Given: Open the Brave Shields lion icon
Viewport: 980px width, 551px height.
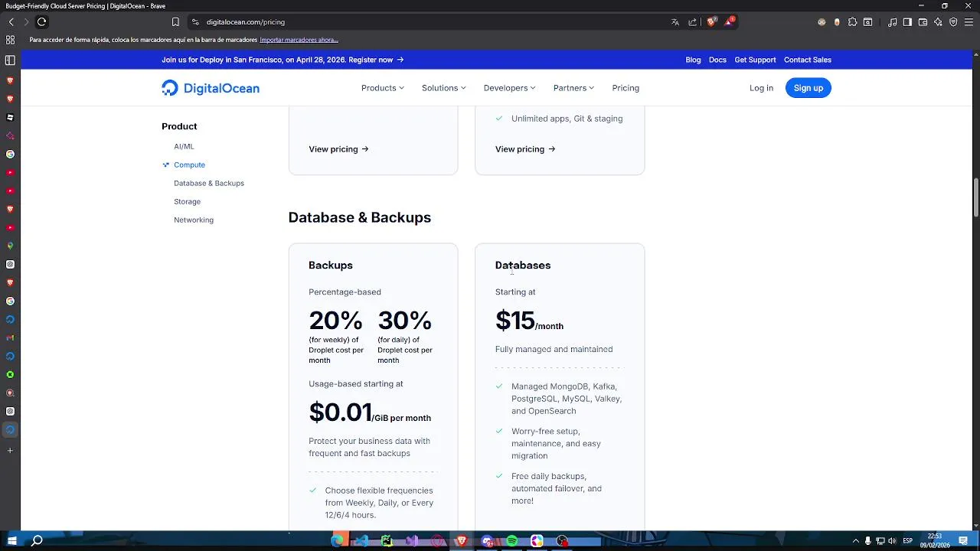Looking at the screenshot, I should click(x=711, y=22).
